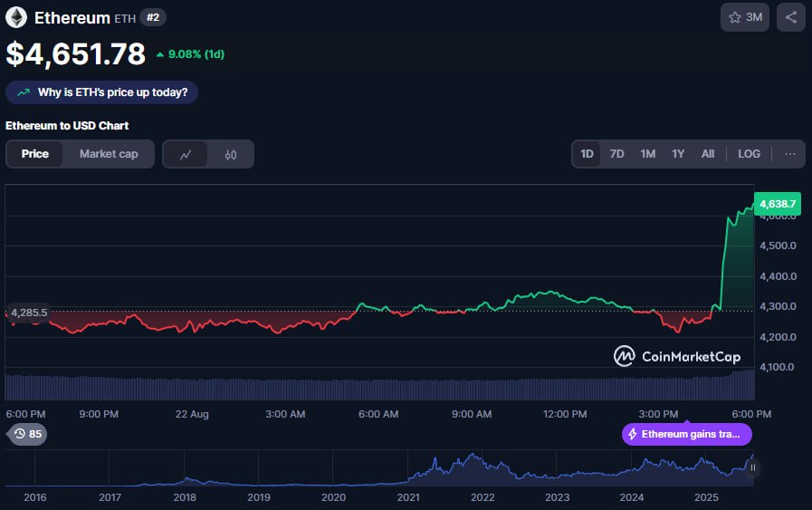Select the 1M time range
The width and height of the screenshot is (812, 510).
[x=648, y=154]
